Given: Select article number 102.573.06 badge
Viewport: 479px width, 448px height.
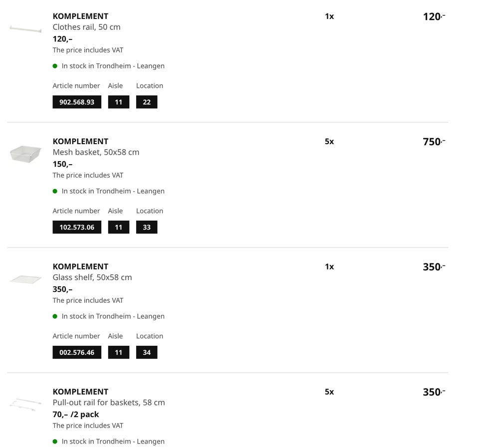Looking at the screenshot, I should (x=77, y=227).
